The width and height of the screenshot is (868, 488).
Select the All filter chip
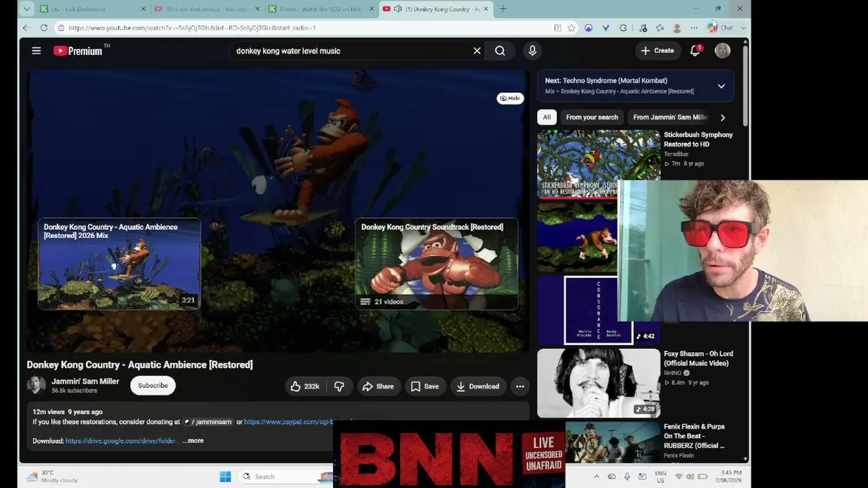tap(547, 117)
